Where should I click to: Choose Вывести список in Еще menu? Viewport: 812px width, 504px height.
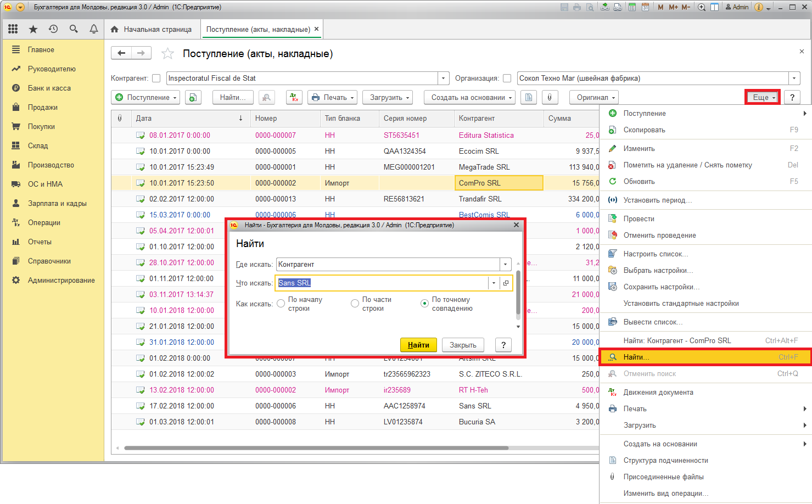tap(705, 322)
